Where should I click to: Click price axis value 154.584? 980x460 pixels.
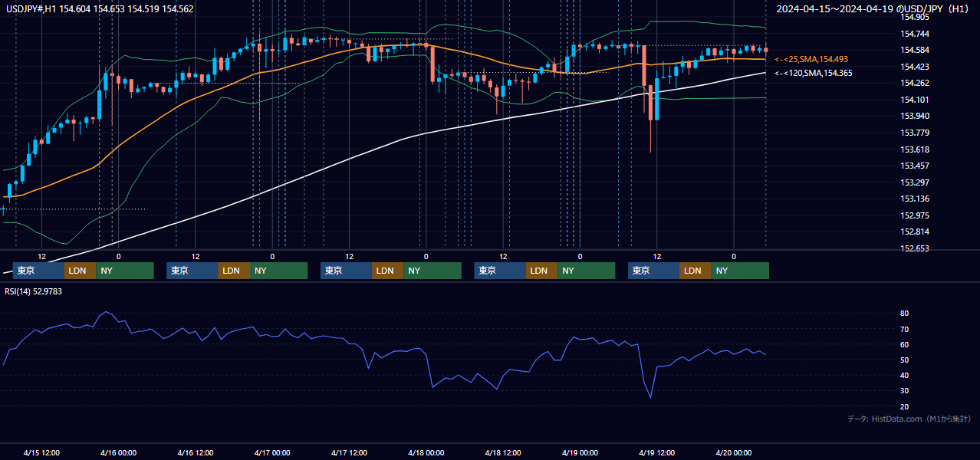click(x=915, y=50)
